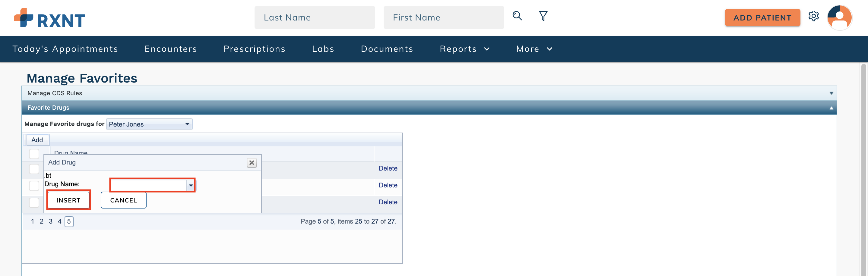
Task: Open the Peter Jones provider dropdown
Action: pyautogui.click(x=149, y=124)
